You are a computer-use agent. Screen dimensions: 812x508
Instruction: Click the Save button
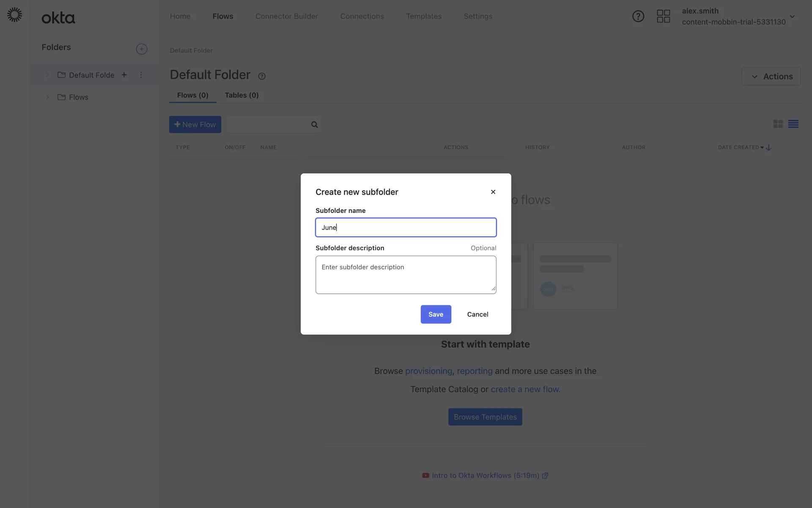tap(436, 314)
